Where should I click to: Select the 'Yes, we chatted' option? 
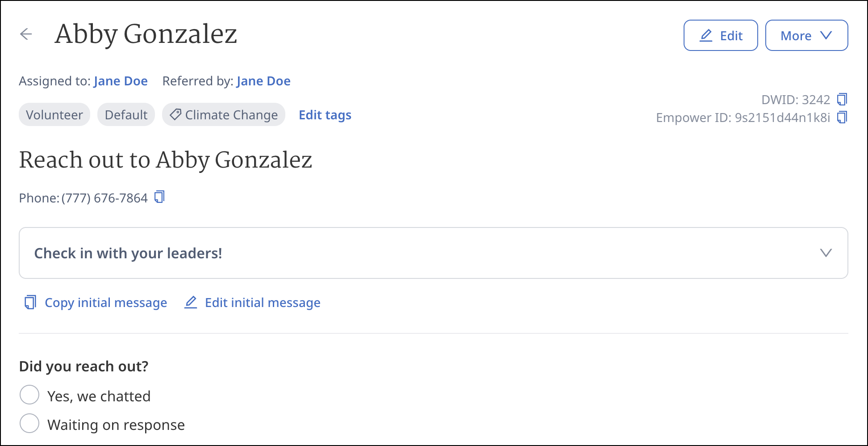coord(29,395)
